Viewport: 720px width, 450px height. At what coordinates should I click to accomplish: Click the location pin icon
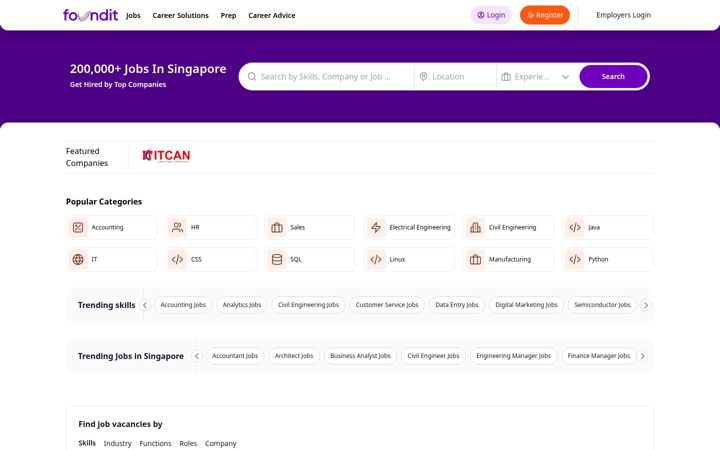(x=423, y=77)
